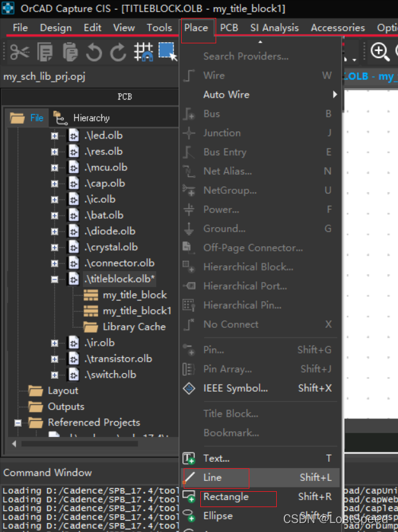The image size is (398, 532).
Task: Choose Rectangle in the Place menu
Action: tap(226, 496)
